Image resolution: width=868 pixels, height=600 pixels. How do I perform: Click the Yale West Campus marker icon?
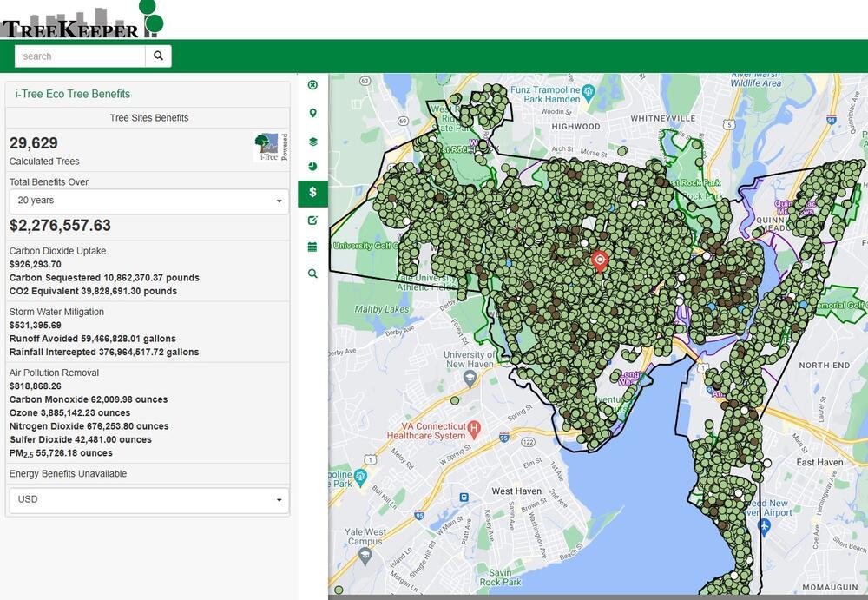point(365,555)
